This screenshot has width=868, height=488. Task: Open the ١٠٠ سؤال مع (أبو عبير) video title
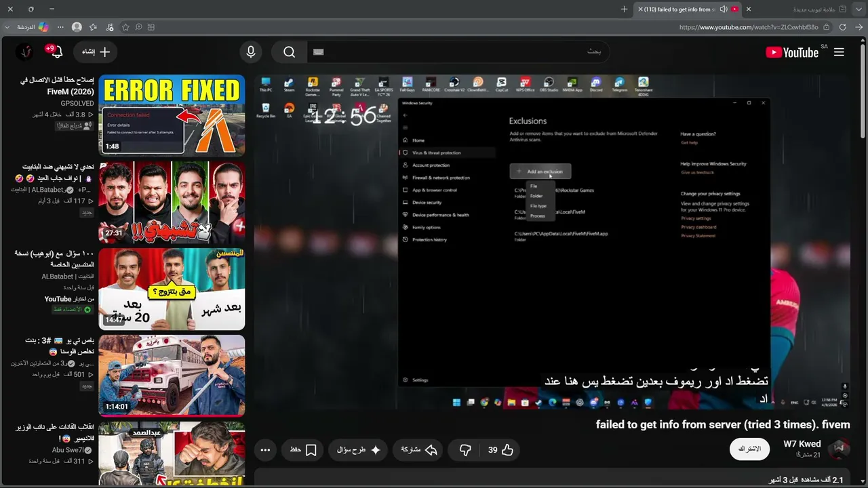(55, 259)
